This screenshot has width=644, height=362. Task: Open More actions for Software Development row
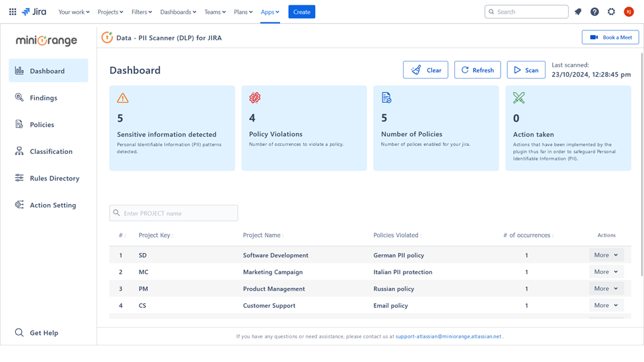[606, 255]
